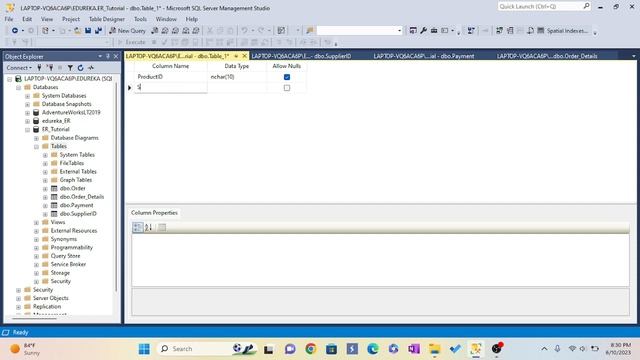
Task: Expand the dbo.Payment table node
Action: (x=45, y=206)
